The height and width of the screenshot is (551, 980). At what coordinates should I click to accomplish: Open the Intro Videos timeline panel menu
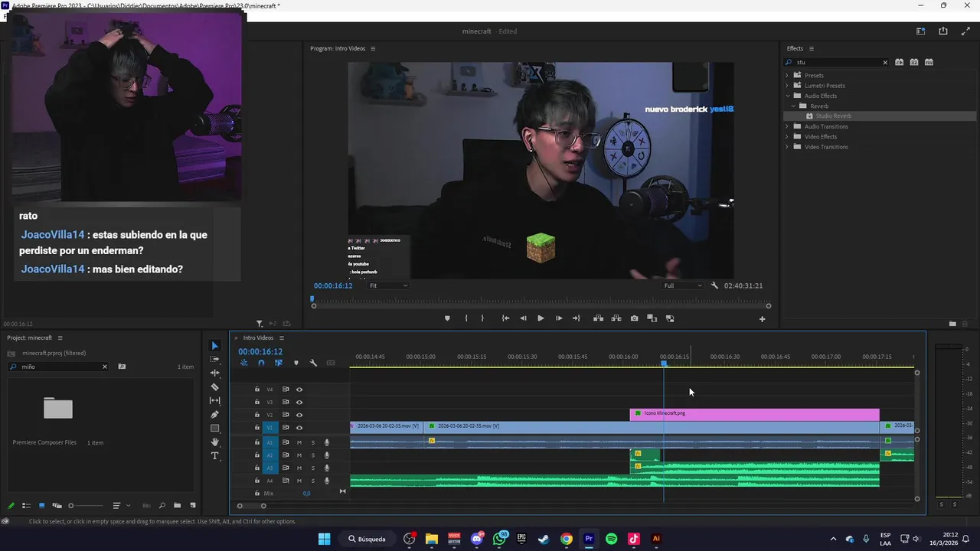pos(281,337)
